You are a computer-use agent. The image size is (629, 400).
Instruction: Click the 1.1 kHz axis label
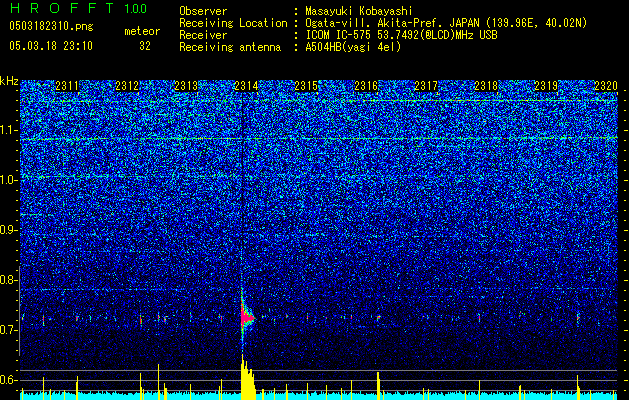pyautogui.click(x=9, y=130)
